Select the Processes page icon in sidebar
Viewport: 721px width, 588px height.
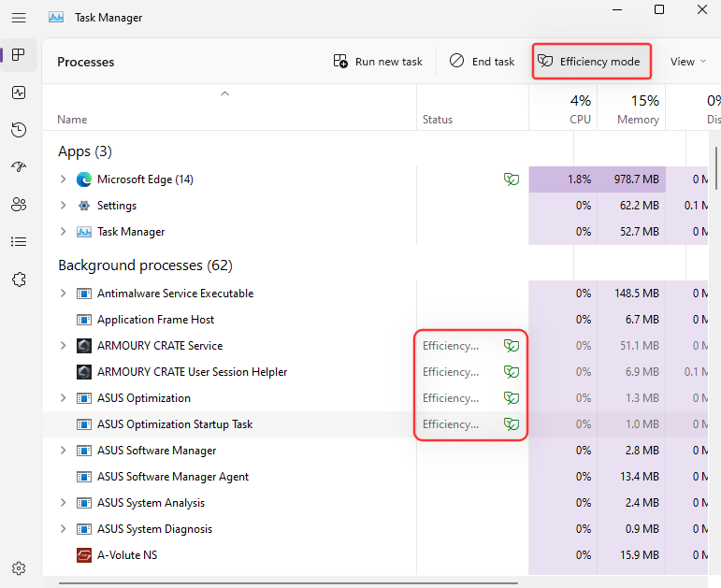click(19, 55)
